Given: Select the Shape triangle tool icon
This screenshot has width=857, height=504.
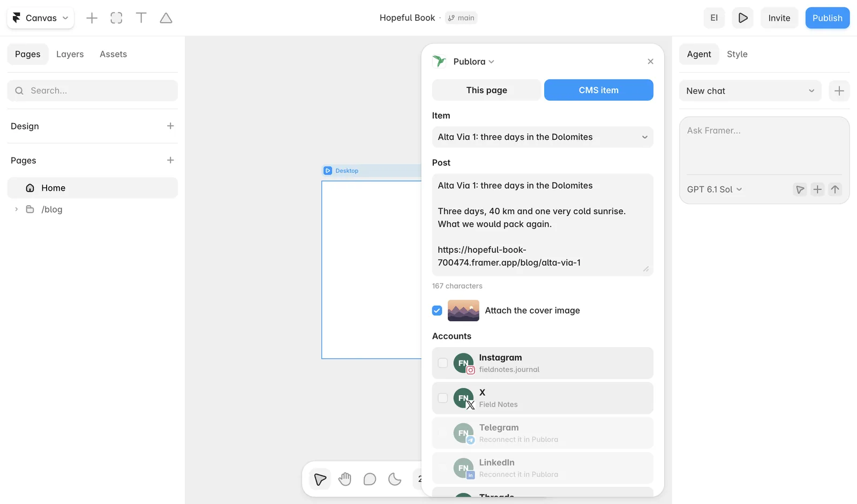Looking at the screenshot, I should 166,18.
